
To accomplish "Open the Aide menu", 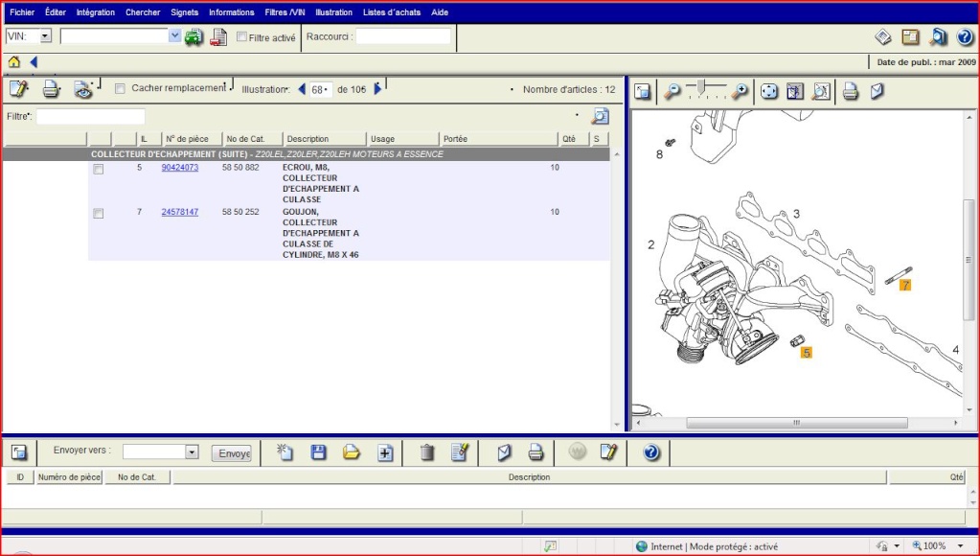I will (x=440, y=12).
